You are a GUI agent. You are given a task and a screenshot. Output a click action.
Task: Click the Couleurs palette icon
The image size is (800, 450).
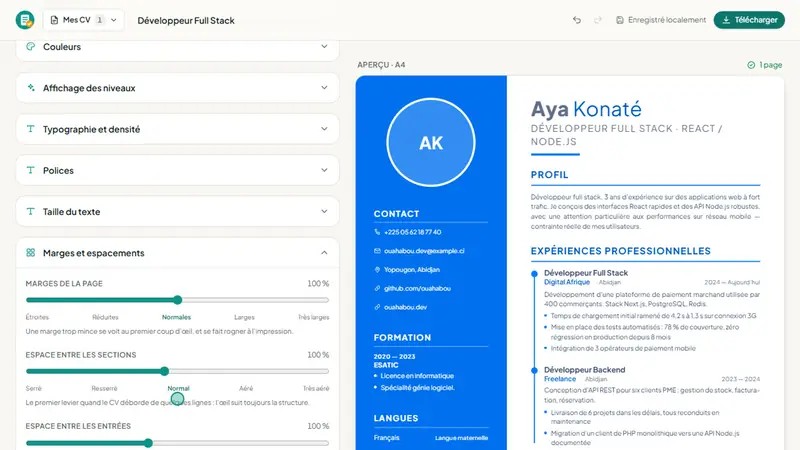pos(31,46)
